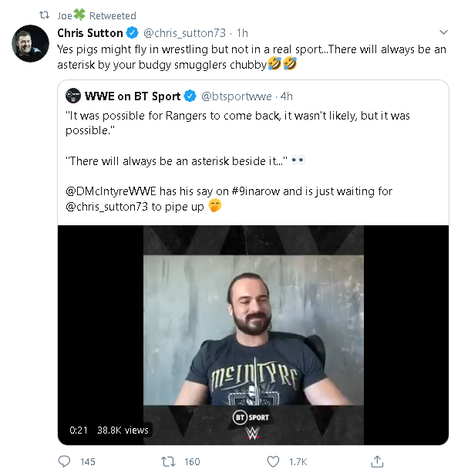Open the Chris Sutton display name
The width and height of the screenshot is (461, 476).
90,32
